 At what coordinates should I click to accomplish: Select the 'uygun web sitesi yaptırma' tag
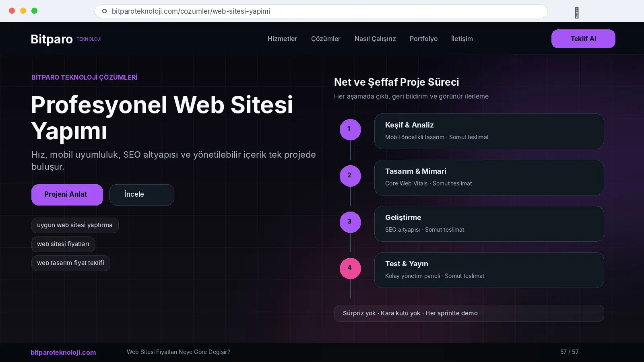tap(75, 225)
